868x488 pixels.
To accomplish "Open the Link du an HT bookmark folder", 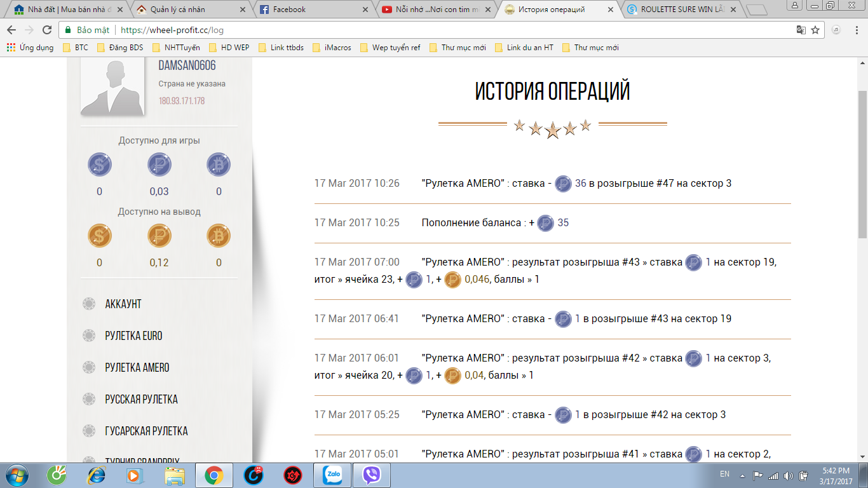I will [x=524, y=48].
